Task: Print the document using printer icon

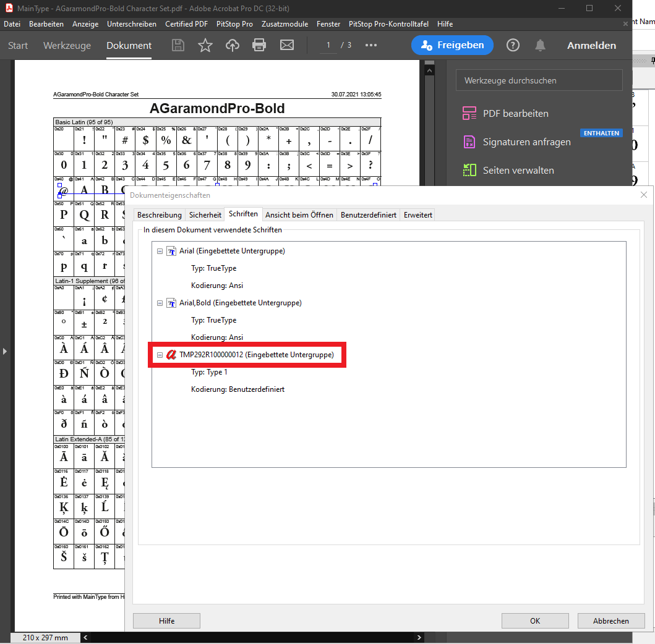Action: (259, 45)
